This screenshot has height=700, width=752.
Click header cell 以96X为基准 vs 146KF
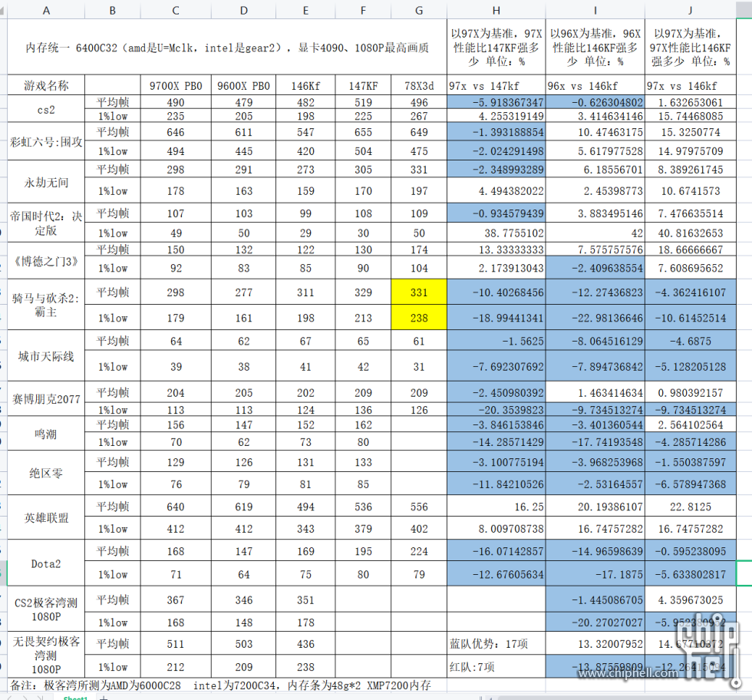(x=595, y=47)
